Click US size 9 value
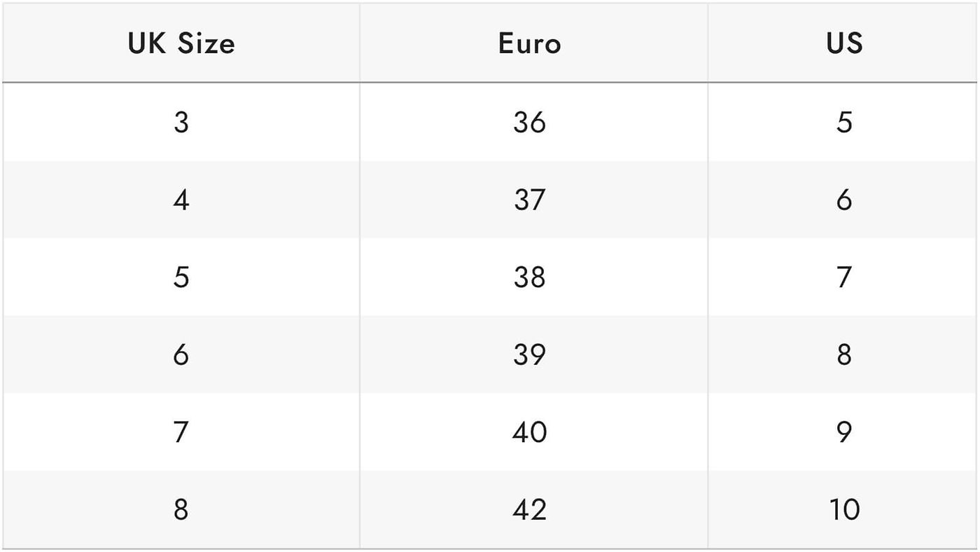 point(844,432)
